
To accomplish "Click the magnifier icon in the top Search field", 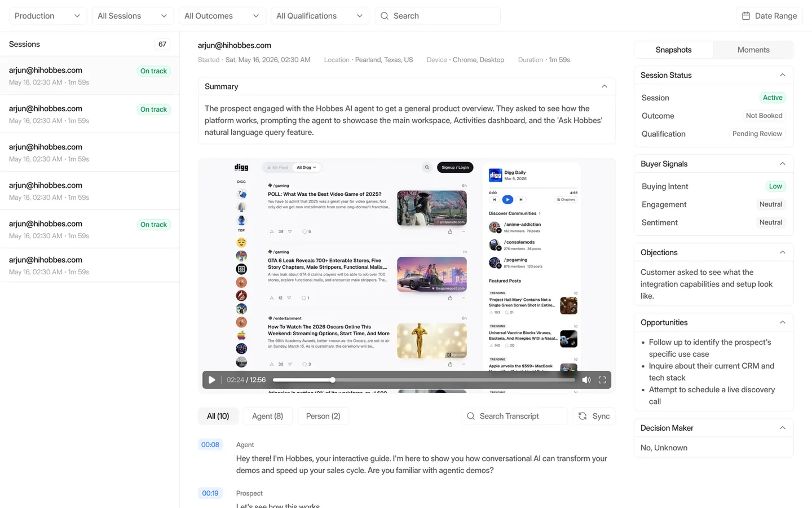I will pyautogui.click(x=385, y=16).
